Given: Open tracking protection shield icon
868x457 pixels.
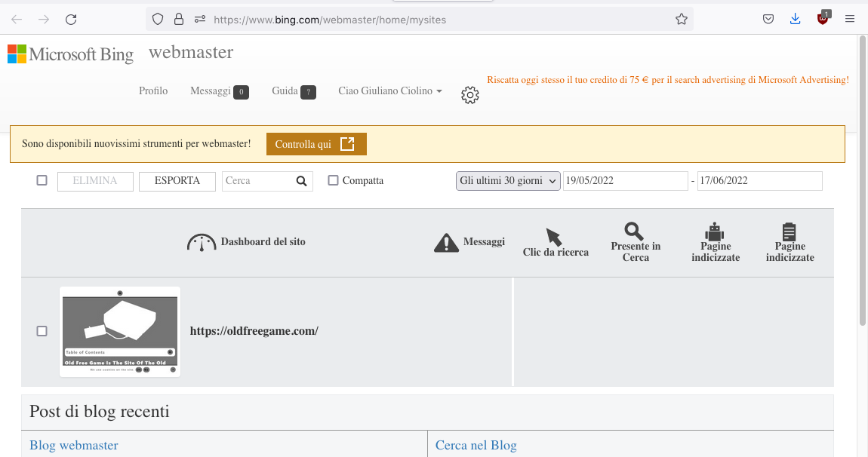Looking at the screenshot, I should (158, 20).
